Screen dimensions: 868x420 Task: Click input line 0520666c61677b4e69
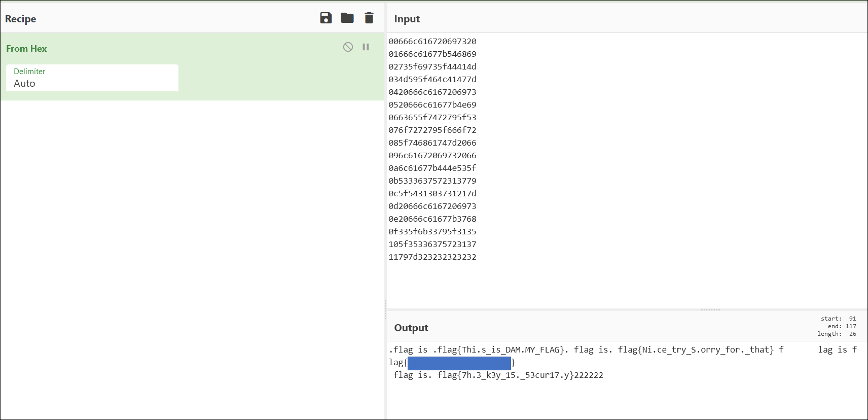pos(432,104)
